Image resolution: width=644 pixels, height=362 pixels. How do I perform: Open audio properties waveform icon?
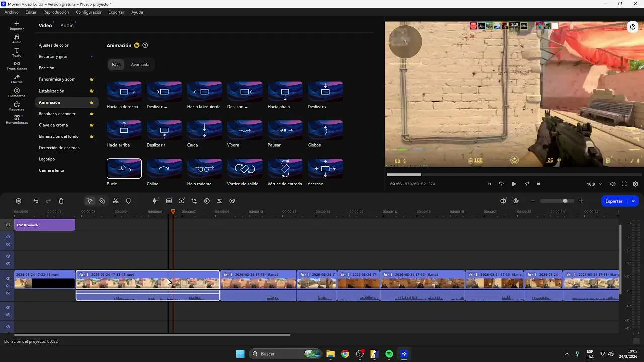156,201
